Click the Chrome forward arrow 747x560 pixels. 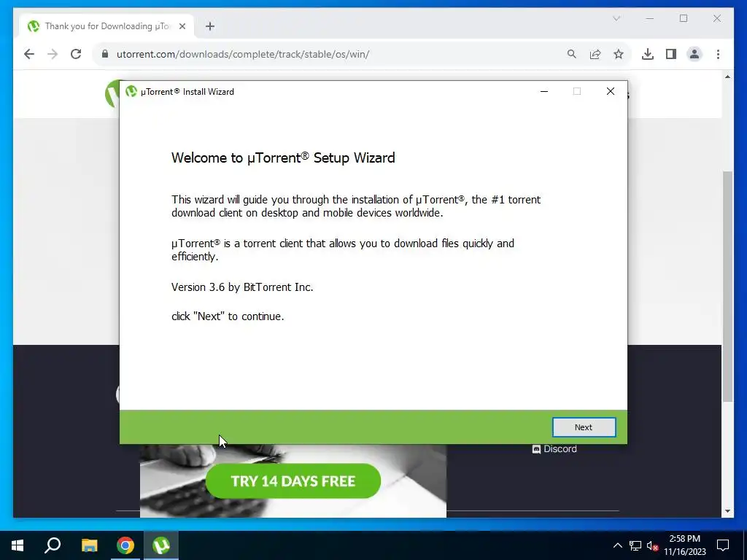(x=53, y=54)
